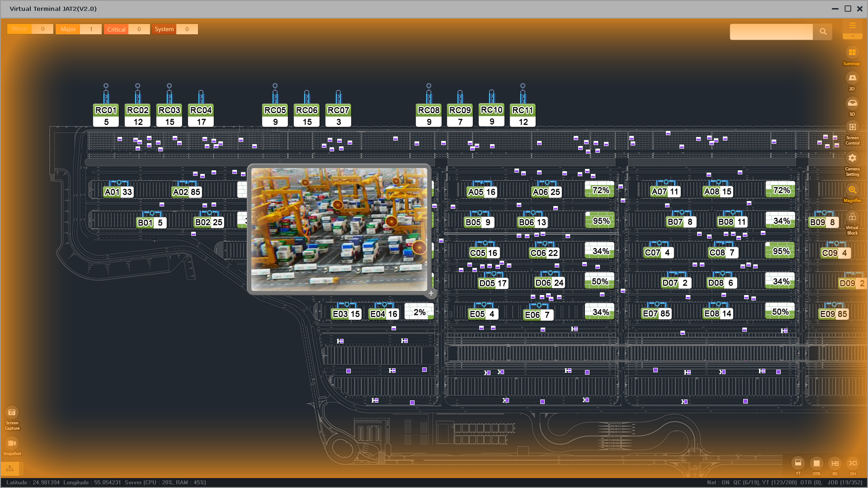Open hierarchy panel at bottom-left corner
The image size is (868, 488).
pos(10,469)
